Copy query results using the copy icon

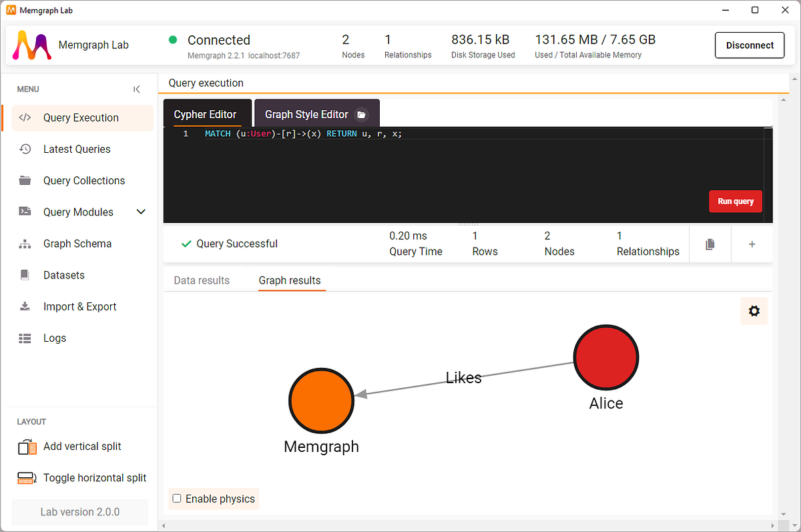click(x=710, y=244)
